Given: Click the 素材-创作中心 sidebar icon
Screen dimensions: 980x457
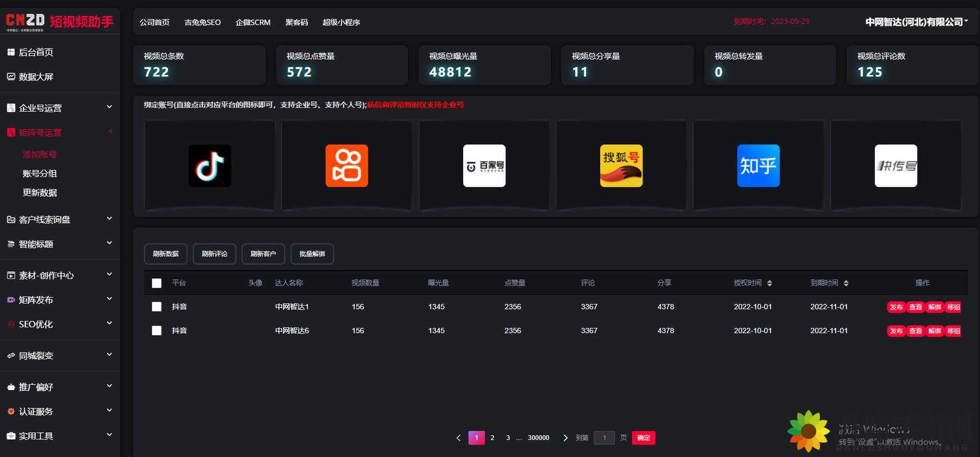Looking at the screenshot, I should click(11, 275).
